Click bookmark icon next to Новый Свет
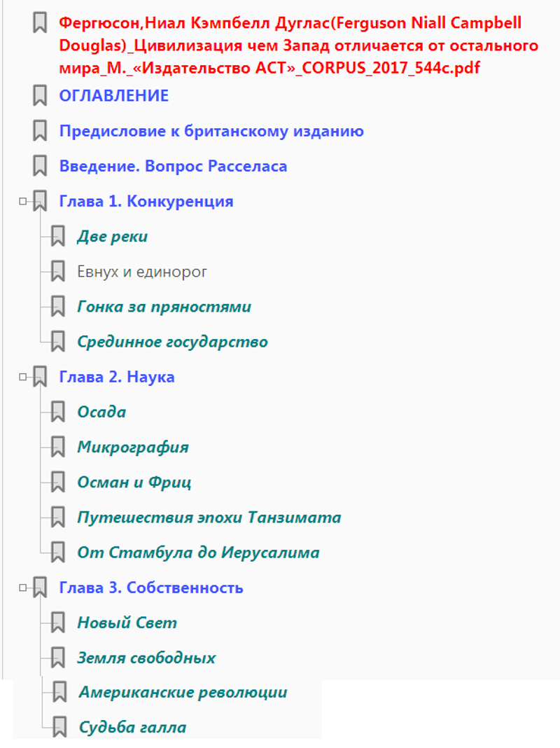 coord(58,623)
